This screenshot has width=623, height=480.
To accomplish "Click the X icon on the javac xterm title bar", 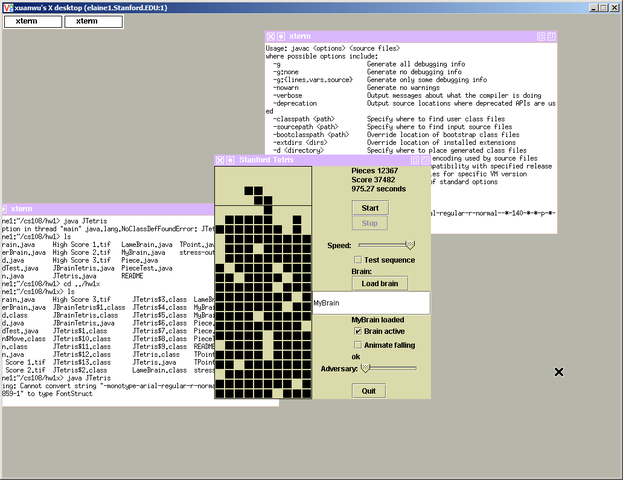I will pyautogui.click(x=271, y=37).
